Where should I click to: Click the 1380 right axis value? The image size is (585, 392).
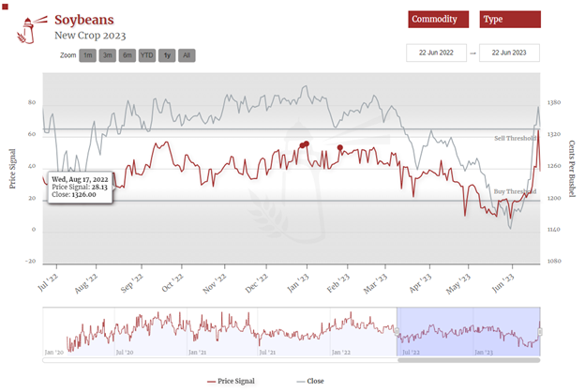(x=554, y=102)
